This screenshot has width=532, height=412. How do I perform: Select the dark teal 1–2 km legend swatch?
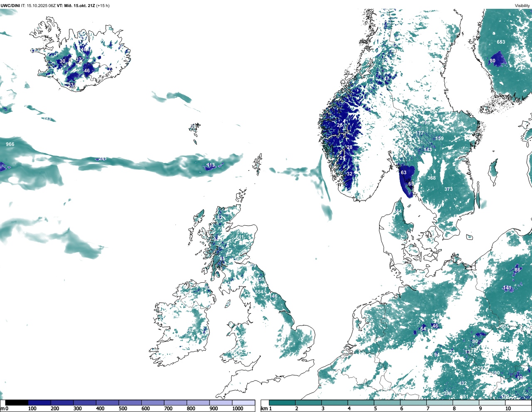(282, 402)
